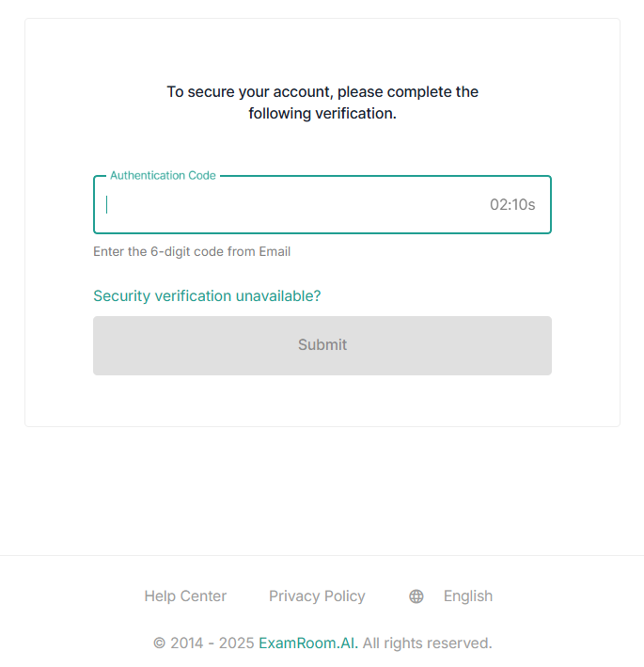Click the 6-digit code helper text
This screenshot has width=644, height=667.
click(x=192, y=251)
